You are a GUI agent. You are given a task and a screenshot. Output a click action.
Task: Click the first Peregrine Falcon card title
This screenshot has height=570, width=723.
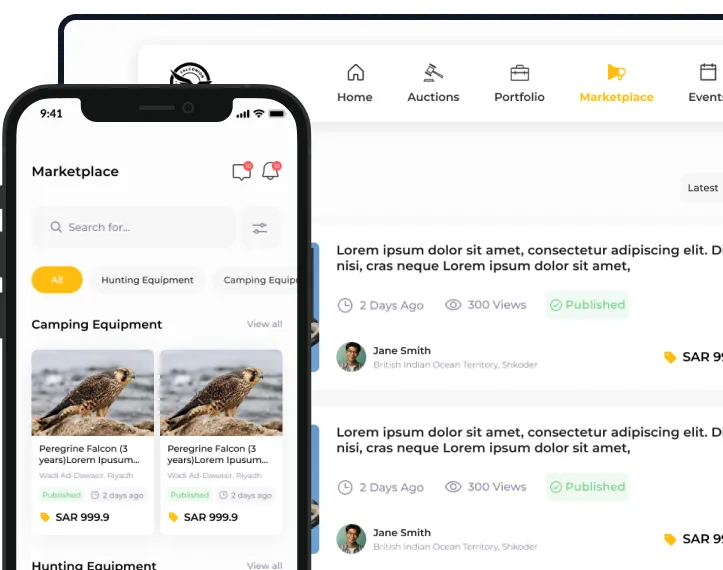pyautogui.click(x=89, y=454)
